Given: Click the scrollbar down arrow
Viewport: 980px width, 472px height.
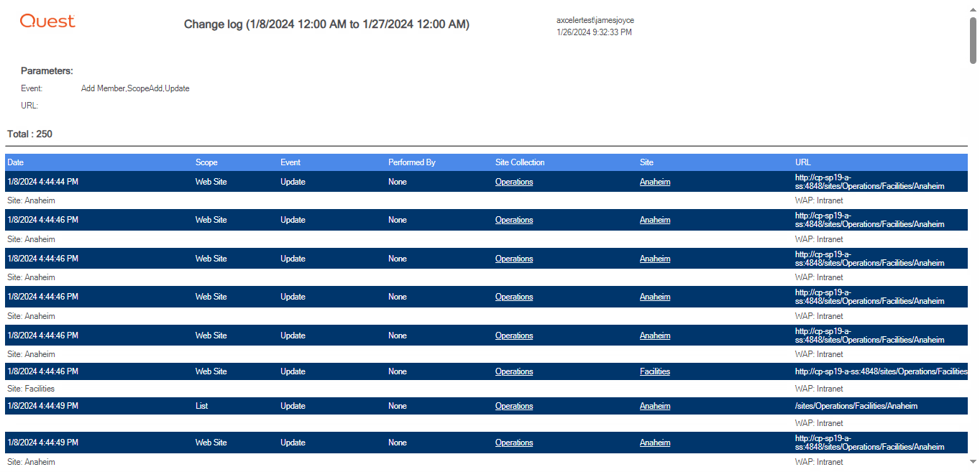Looking at the screenshot, I should coord(973,462).
